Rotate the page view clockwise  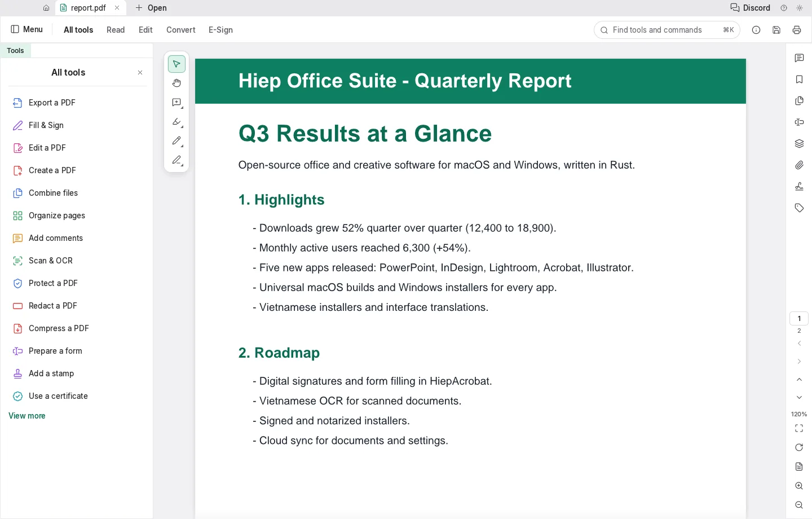799,447
